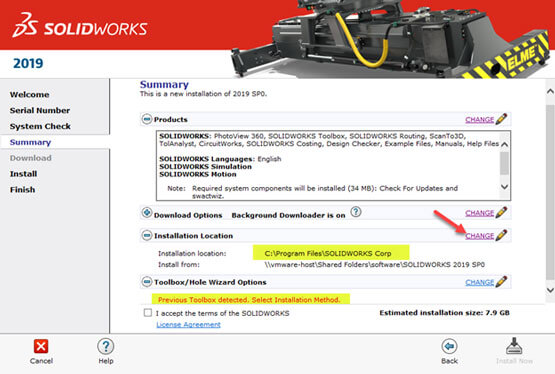
Task: Click CHANGE link for Products
Action: (x=480, y=120)
